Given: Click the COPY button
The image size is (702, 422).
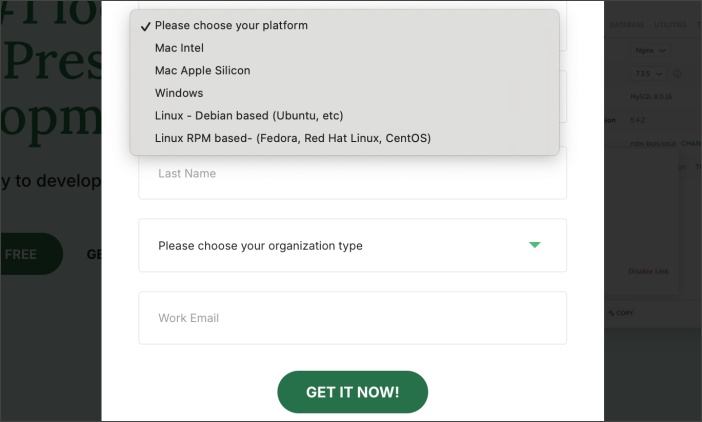Looking at the screenshot, I should 621,313.
